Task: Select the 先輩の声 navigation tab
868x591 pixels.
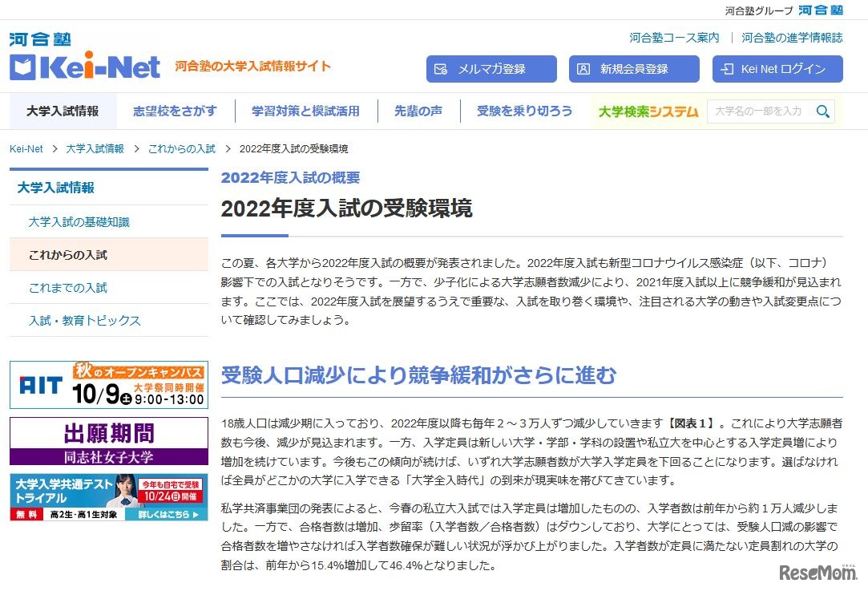Action: click(418, 111)
